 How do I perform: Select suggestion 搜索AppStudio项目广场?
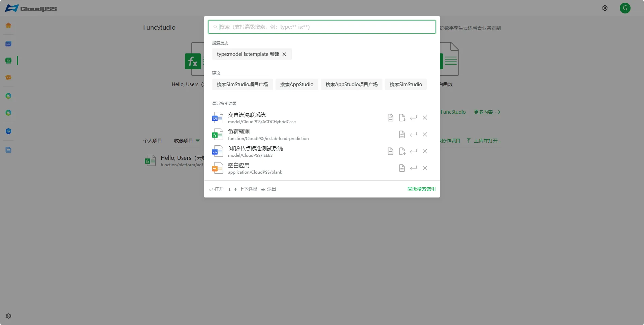pos(352,84)
